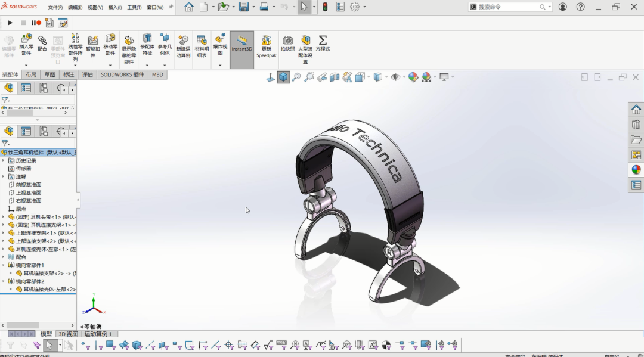644x357 pixels.
Task: Click the user sign-in button
Action: [x=562, y=7]
